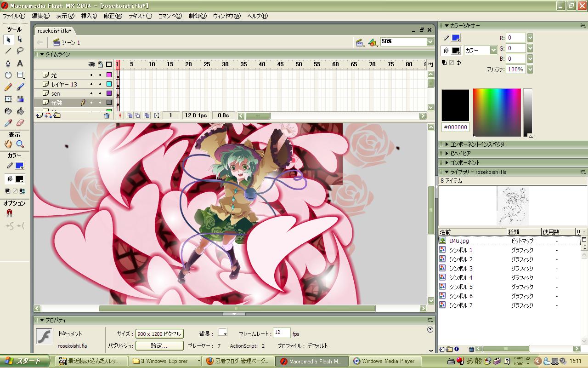Toggle the Onion Skin button in timeline
This screenshot has width=588, height=368.
tap(130, 116)
